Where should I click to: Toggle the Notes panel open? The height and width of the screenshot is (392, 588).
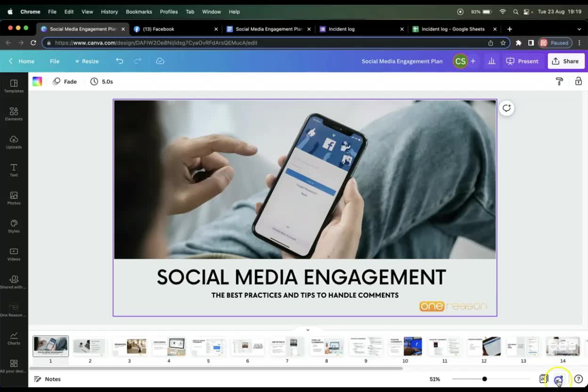(47, 379)
